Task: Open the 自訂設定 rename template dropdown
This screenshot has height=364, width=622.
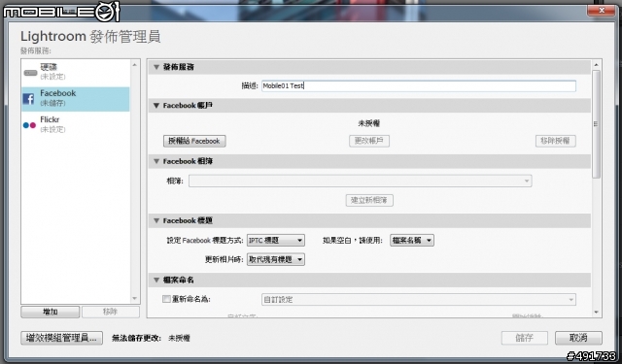Action: click(419, 300)
